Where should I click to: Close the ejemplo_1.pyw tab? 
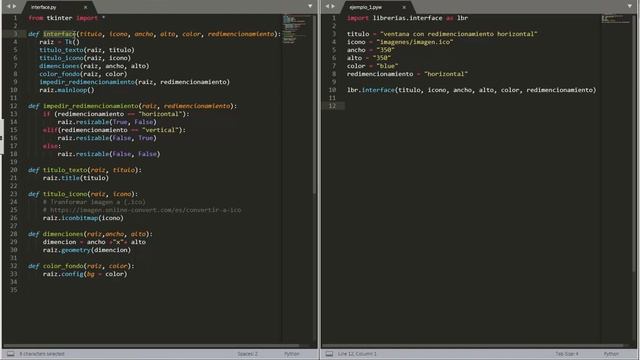tap(404, 7)
